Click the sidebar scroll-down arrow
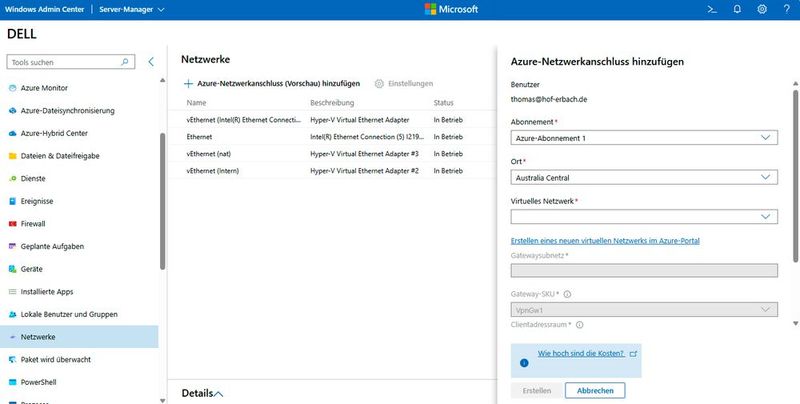The image size is (800, 404). coord(163,400)
